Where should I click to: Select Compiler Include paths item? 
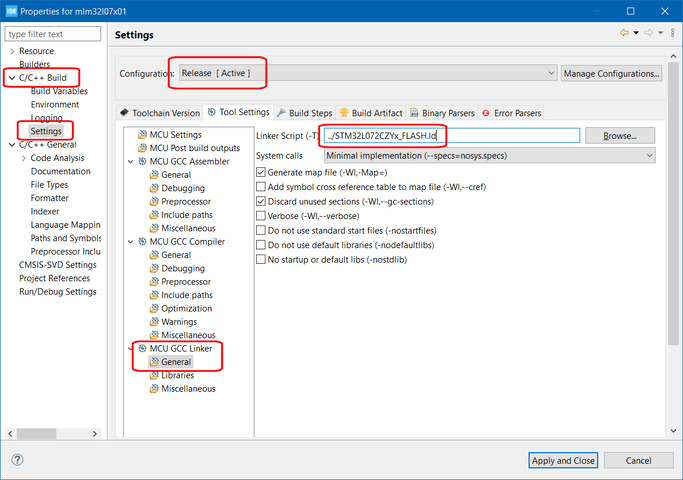[187, 295]
